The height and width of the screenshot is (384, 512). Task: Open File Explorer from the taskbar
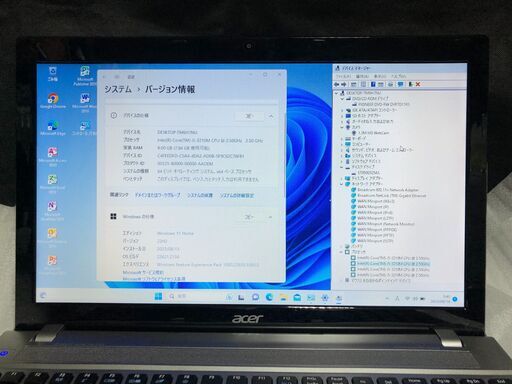click(283, 297)
